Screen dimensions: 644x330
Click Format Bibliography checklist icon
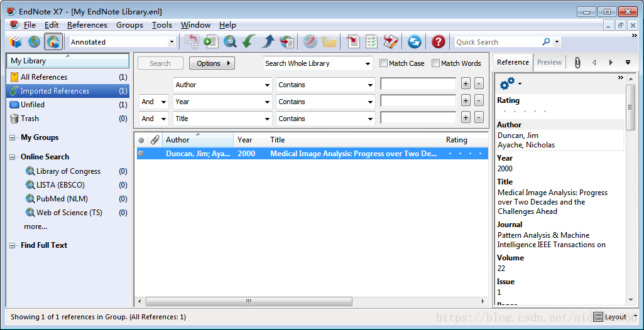372,42
